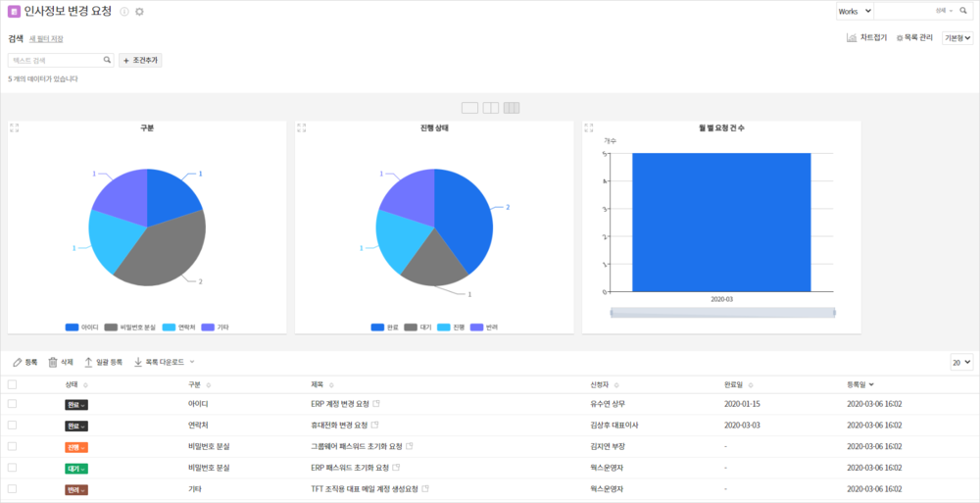Open the Works dropdown at top right

point(855,11)
